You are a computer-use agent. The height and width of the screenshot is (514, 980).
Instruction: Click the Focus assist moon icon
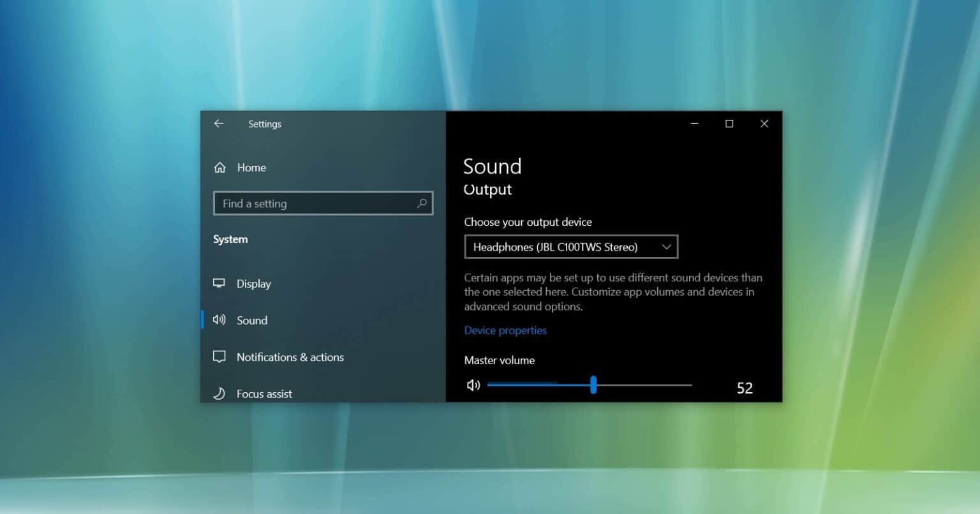[219, 393]
